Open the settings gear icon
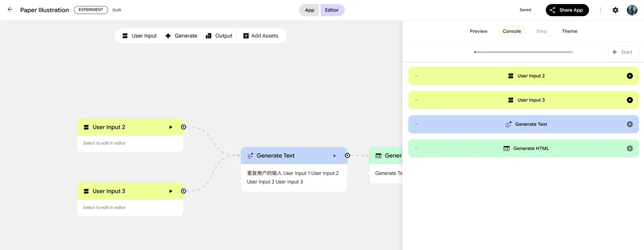The image size is (644, 250). click(615, 10)
